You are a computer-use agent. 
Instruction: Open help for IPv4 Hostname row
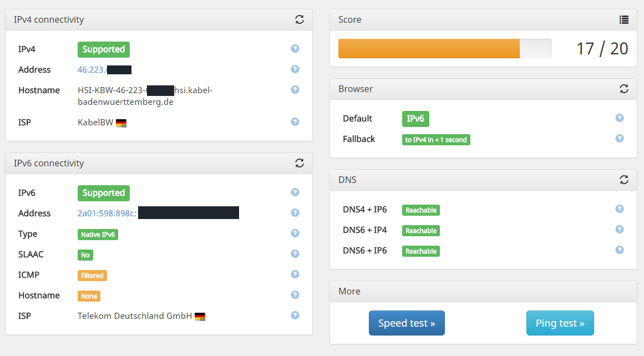click(x=295, y=90)
